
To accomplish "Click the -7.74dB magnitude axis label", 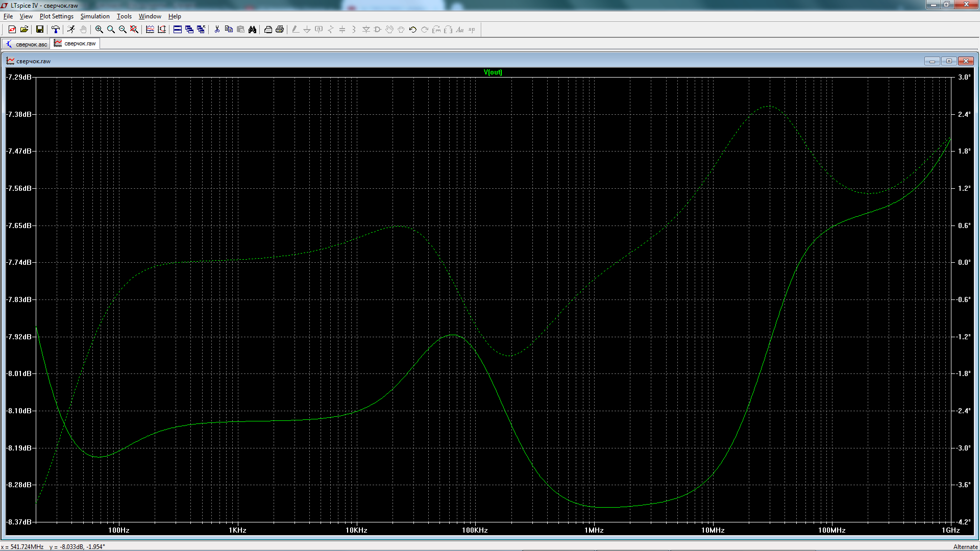I will pyautogui.click(x=19, y=262).
